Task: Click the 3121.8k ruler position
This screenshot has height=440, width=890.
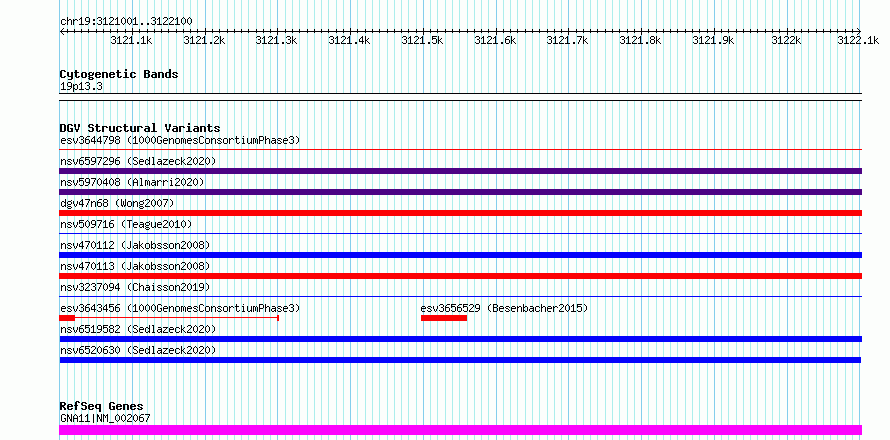Action: tap(640, 40)
